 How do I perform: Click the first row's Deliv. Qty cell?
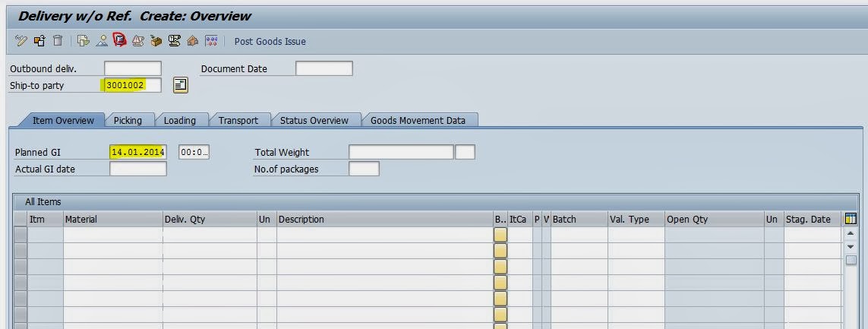[210, 235]
